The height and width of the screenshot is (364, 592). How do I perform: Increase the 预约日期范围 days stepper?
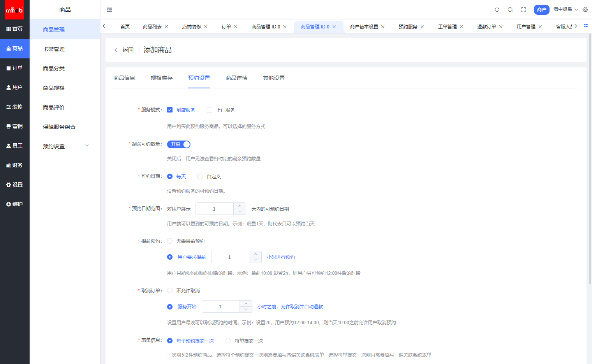pyautogui.click(x=240, y=206)
